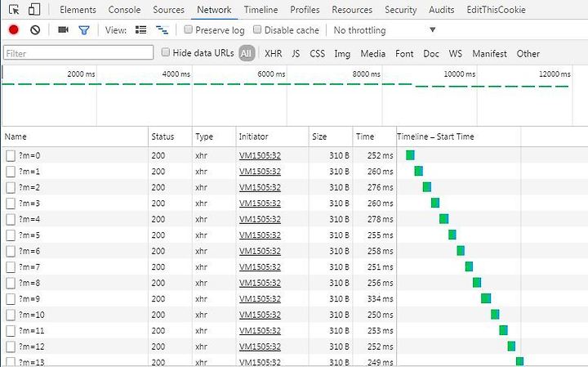Filter requests by WS

(x=455, y=54)
